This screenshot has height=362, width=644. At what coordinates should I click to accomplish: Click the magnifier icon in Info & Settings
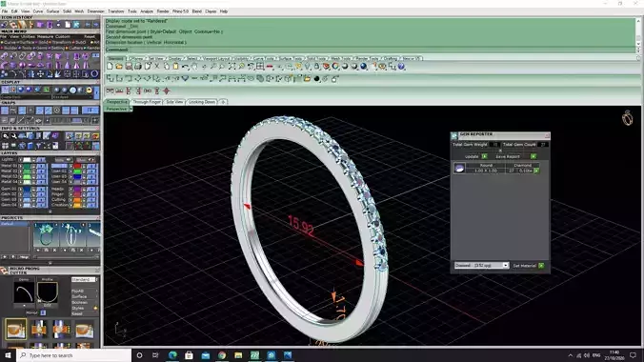point(5,136)
